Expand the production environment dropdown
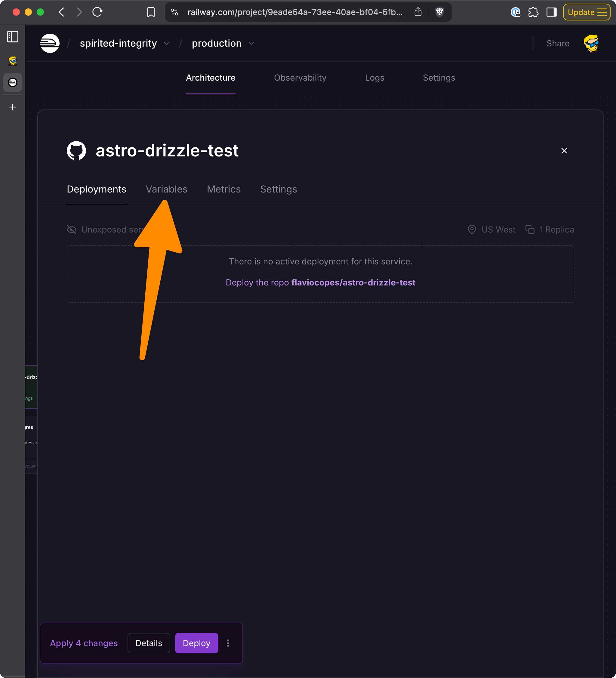 251,44
